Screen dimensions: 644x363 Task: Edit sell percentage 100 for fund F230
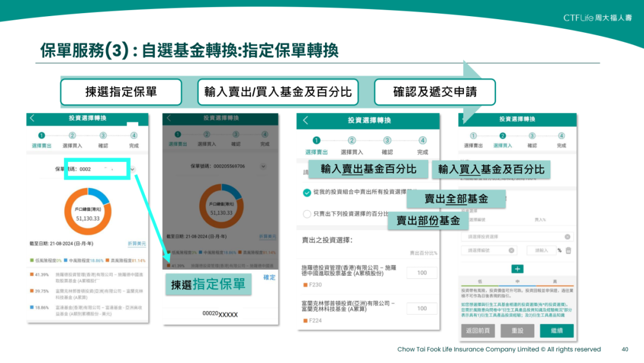(422, 273)
